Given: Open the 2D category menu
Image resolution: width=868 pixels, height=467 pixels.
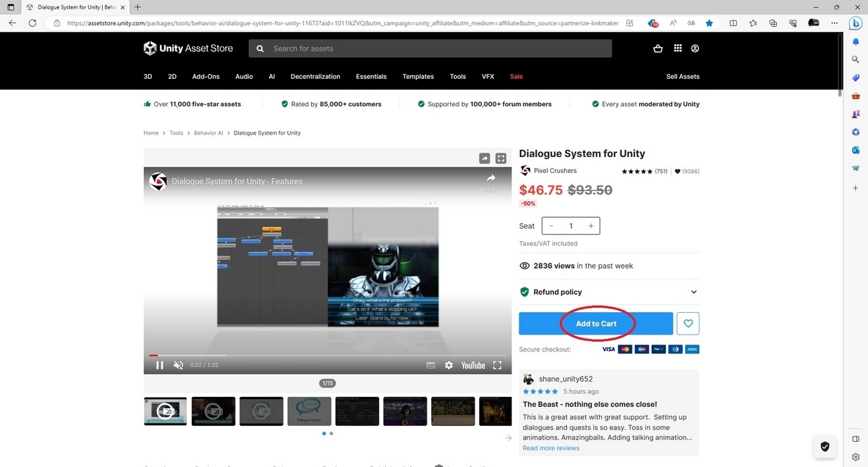Looking at the screenshot, I should (172, 77).
